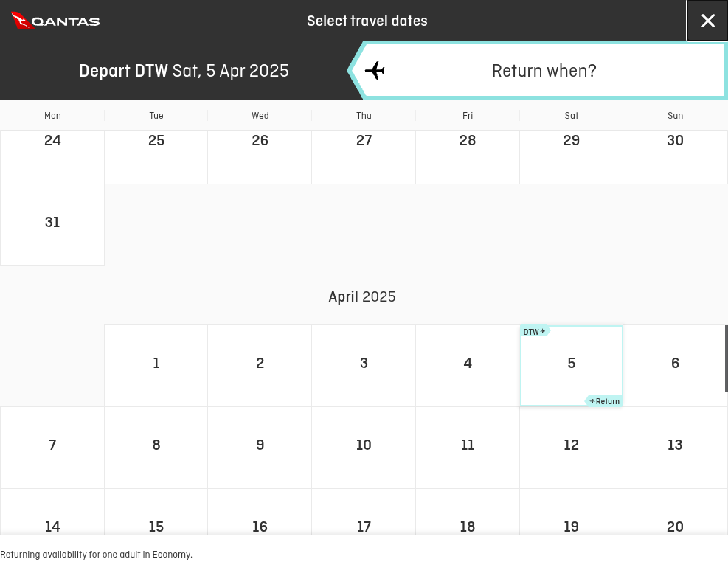This screenshot has width=728, height=573.
Task: Select April 19 in the calendar
Action: point(571,513)
